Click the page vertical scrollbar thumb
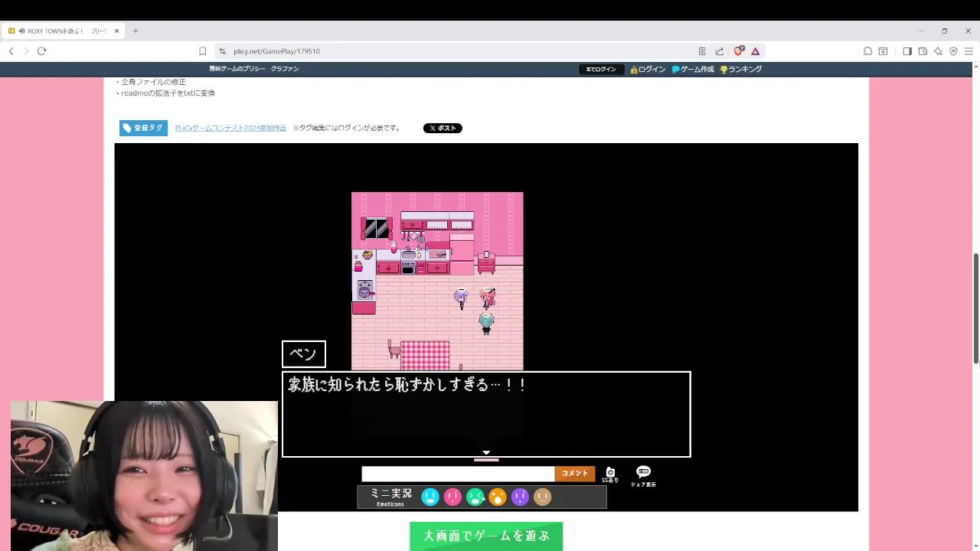The image size is (980, 551). pyautogui.click(x=975, y=308)
